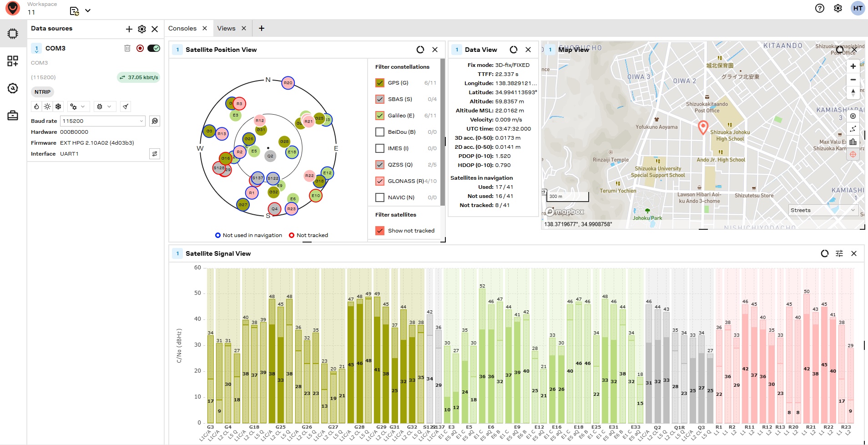Viewport: 868px width, 445px height.
Task: Enable the BeiDou (B) constellation checkbox
Action: 380,132
